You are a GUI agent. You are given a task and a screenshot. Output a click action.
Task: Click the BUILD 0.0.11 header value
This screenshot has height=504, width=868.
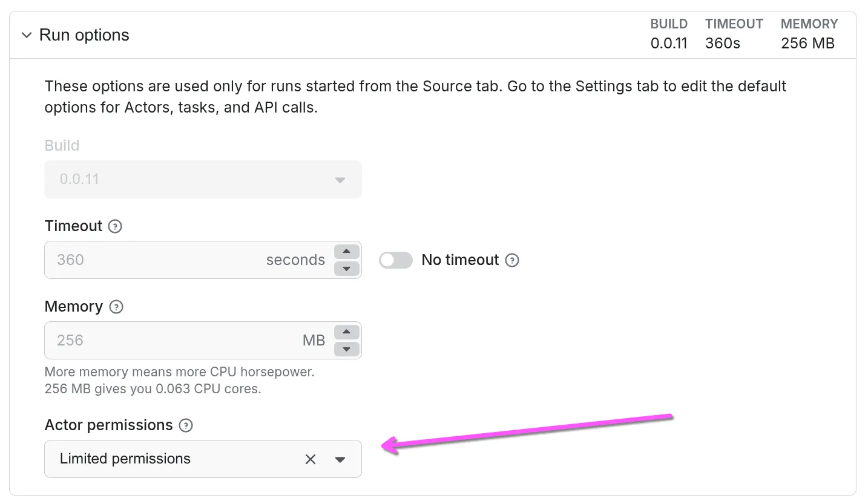pos(669,43)
